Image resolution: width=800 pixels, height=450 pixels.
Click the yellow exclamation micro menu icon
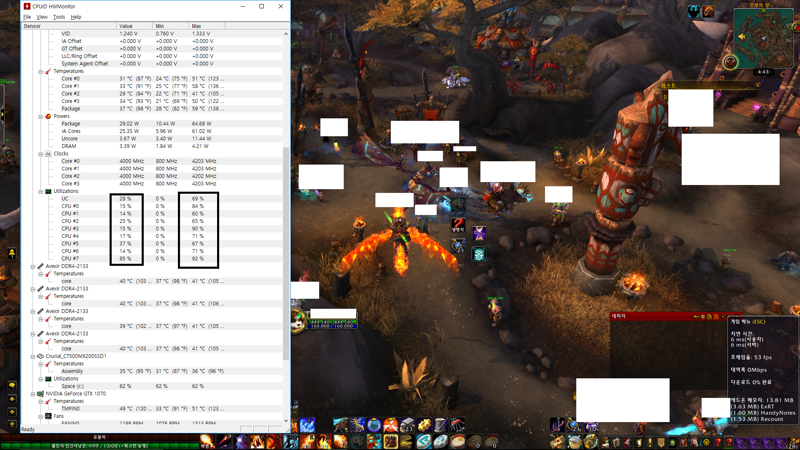click(x=649, y=442)
